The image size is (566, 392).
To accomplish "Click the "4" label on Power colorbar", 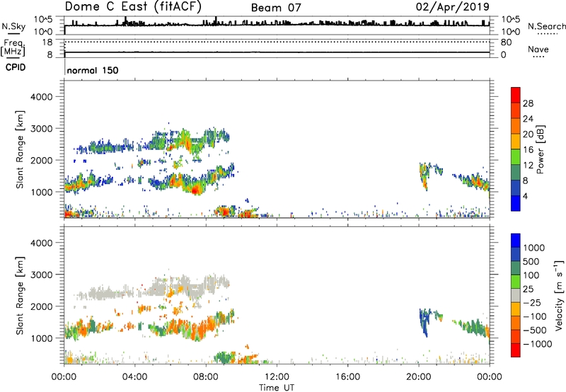I will tap(525, 197).
